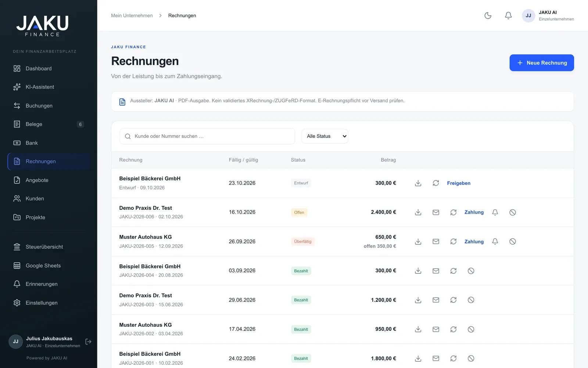Screen dimensions: 588x368
Task: Download the JAKU-2026-002 invoice
Action: point(418,329)
